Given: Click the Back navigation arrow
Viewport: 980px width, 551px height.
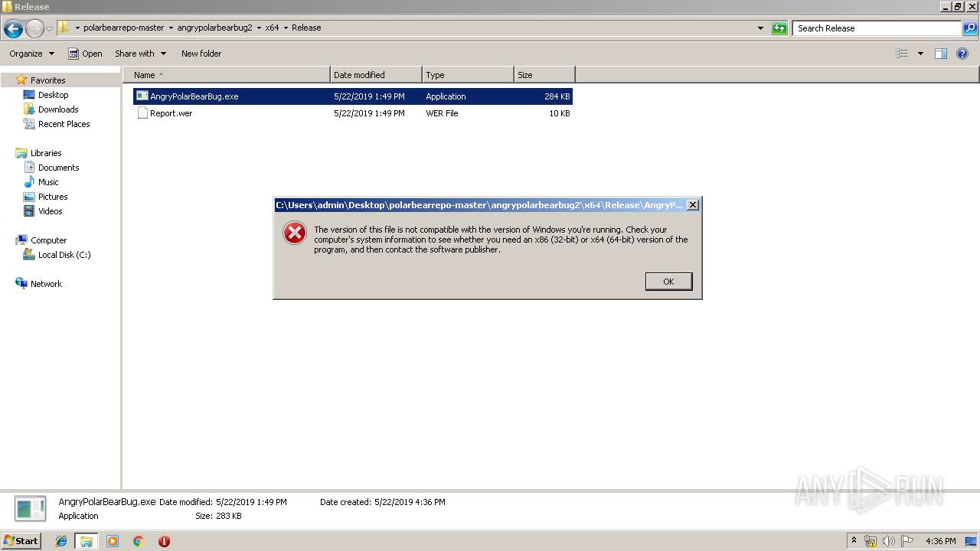Looking at the screenshot, I should coord(13,29).
